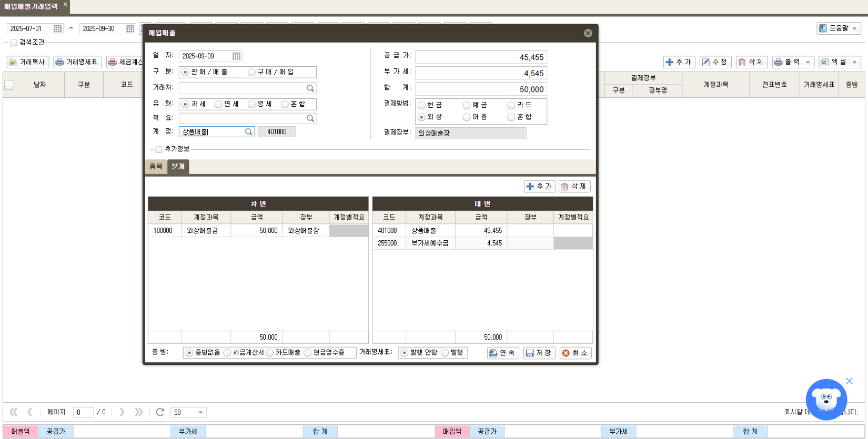Image resolution: width=868 pixels, height=439 pixels.
Task: Go to first page icon
Action: pos(14,412)
